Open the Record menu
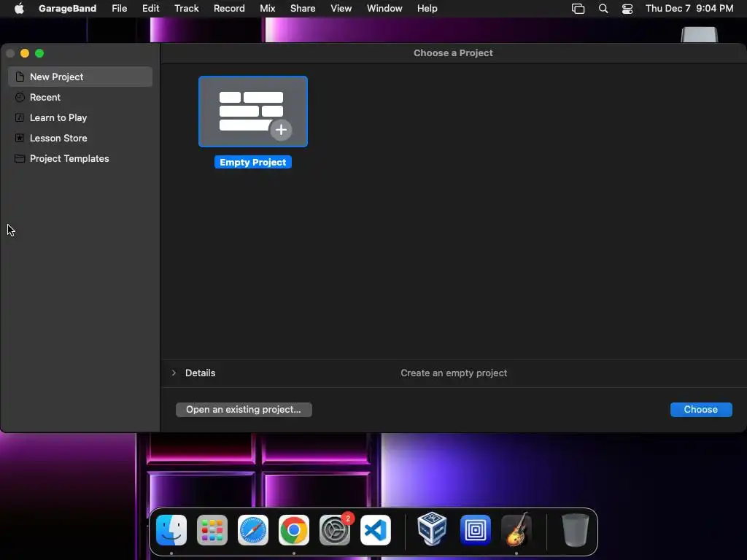 (x=229, y=9)
